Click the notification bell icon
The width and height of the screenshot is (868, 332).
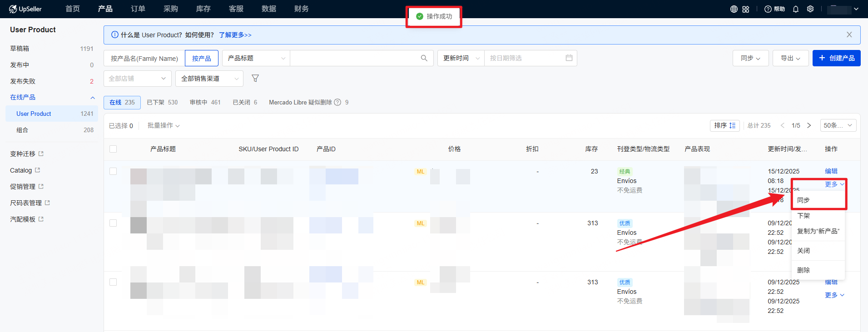pyautogui.click(x=795, y=9)
